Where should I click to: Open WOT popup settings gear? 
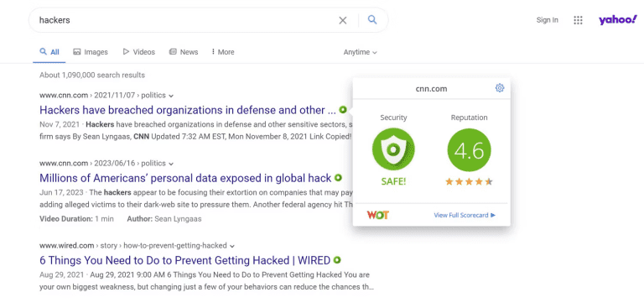point(500,88)
